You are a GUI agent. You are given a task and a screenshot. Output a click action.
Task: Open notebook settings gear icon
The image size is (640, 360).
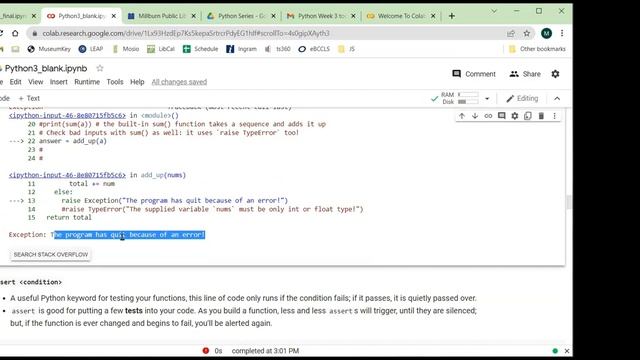tap(555, 74)
